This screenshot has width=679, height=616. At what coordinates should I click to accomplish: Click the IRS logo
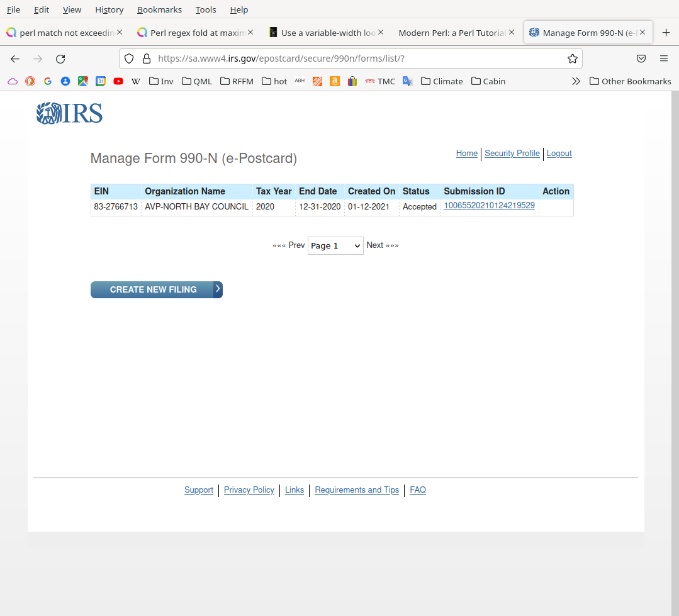(x=69, y=113)
